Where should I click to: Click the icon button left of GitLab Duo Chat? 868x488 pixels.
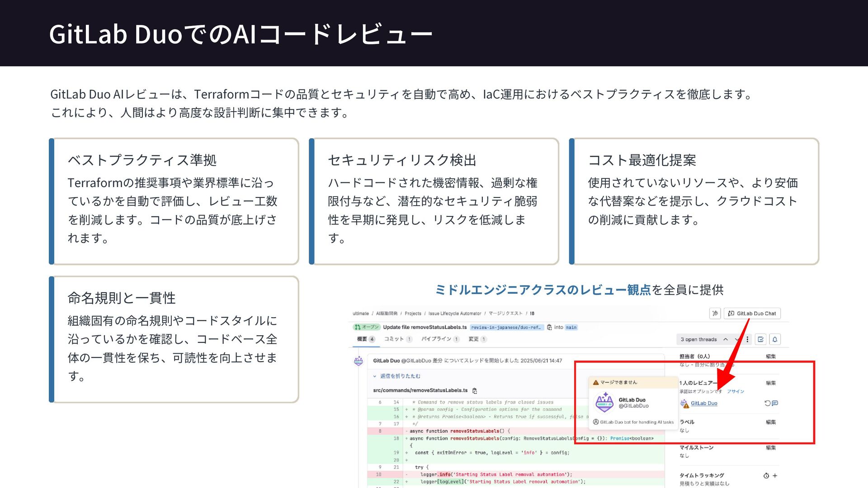point(715,313)
